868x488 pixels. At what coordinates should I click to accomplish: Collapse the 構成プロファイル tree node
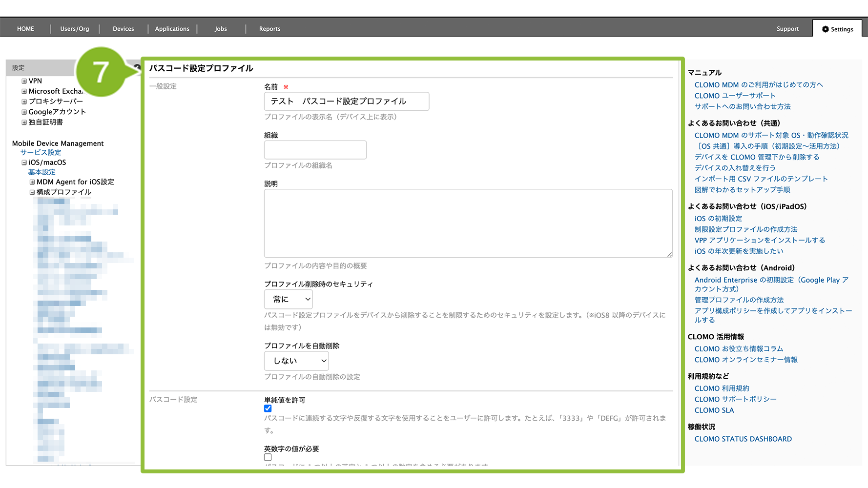(x=32, y=192)
